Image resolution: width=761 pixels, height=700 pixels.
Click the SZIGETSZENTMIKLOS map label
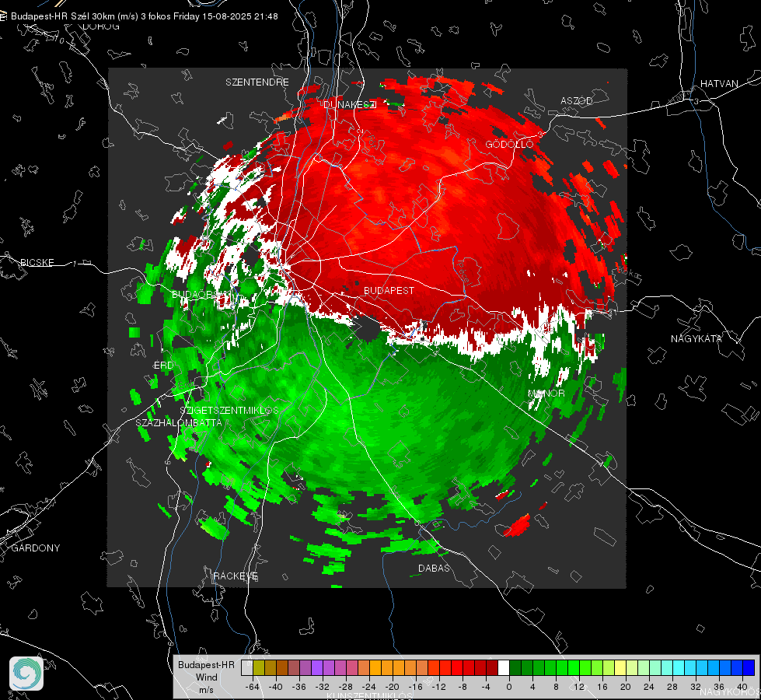pyautogui.click(x=229, y=411)
